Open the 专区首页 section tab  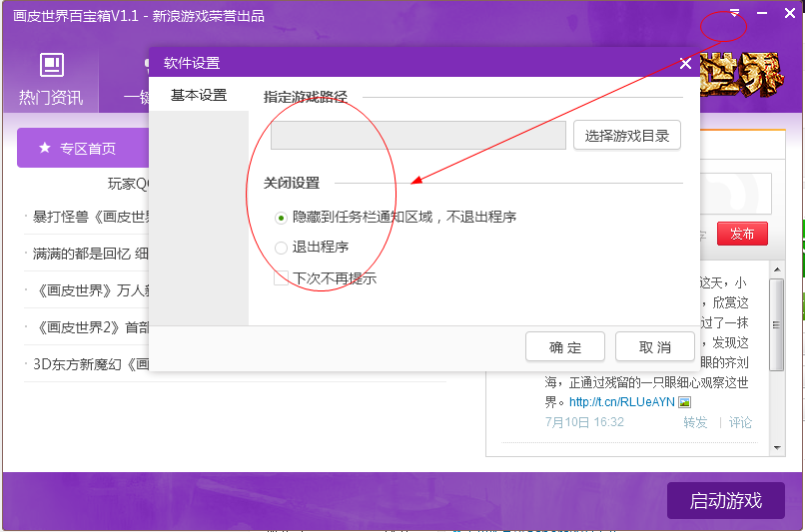tap(83, 149)
